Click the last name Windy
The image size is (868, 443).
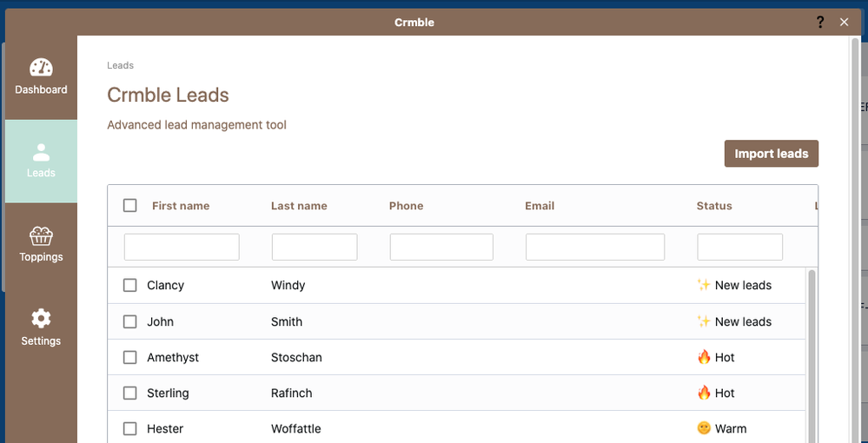[288, 285]
